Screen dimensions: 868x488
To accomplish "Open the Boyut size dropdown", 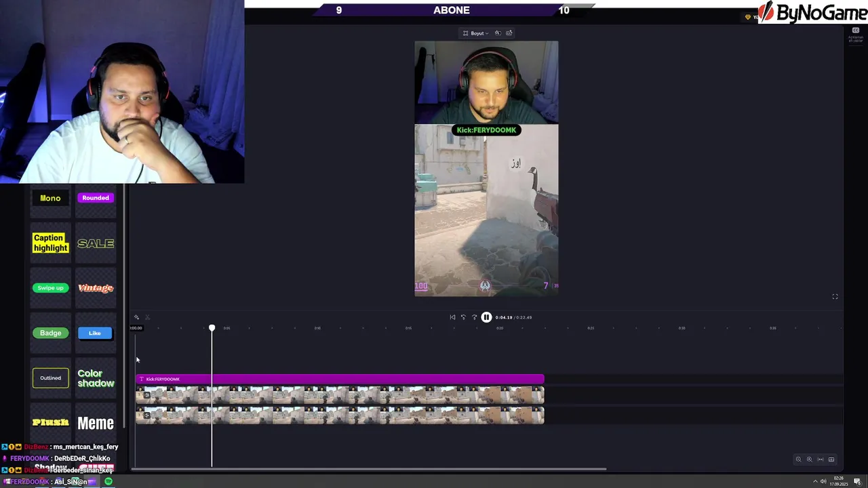I will [476, 33].
